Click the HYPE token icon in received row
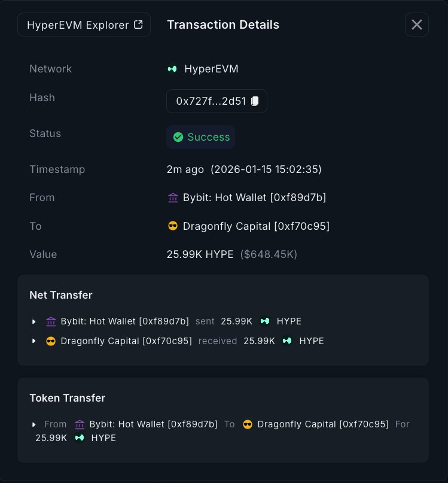The height and width of the screenshot is (483, 448). (x=288, y=341)
